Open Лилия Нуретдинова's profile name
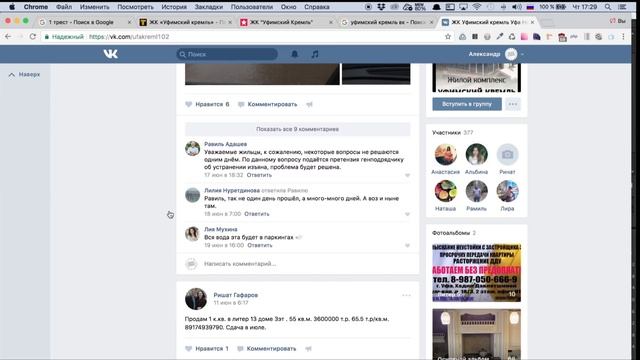The height and width of the screenshot is (360, 640). pos(232,191)
